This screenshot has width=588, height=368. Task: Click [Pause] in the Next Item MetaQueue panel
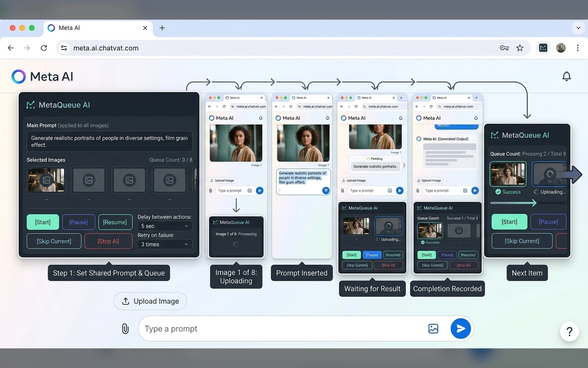(548, 222)
